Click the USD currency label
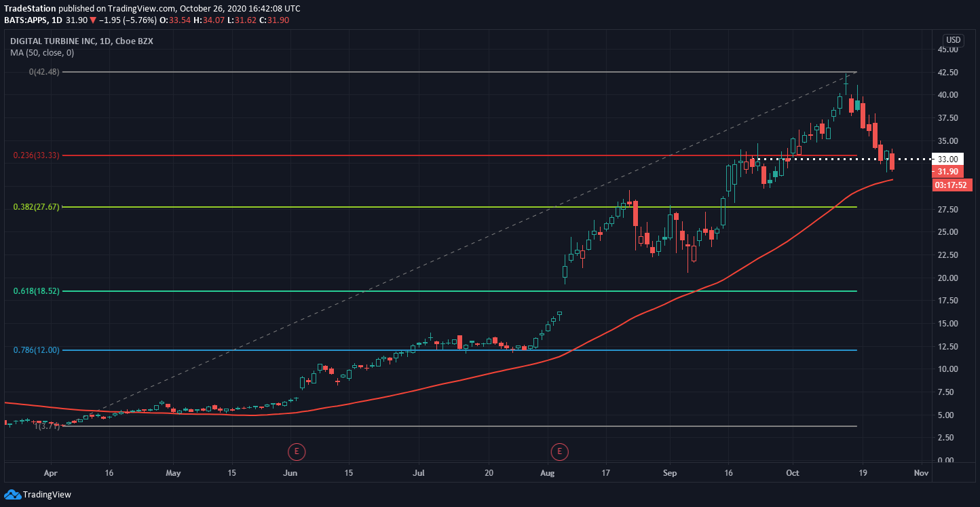 [954, 40]
